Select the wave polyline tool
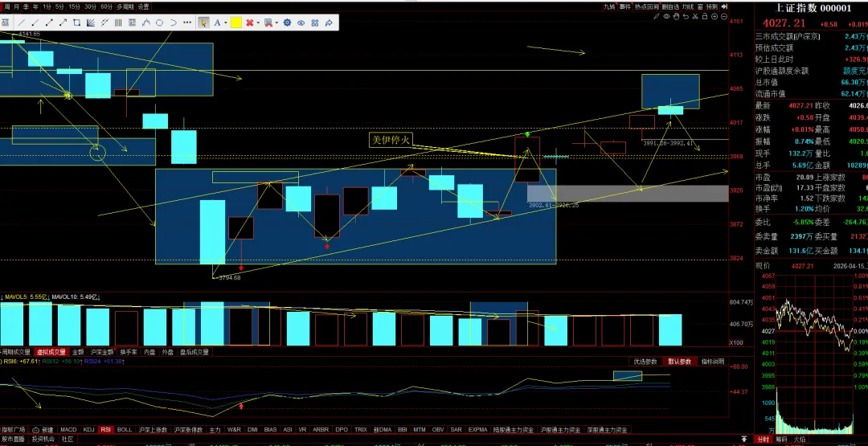 [x=146, y=23]
